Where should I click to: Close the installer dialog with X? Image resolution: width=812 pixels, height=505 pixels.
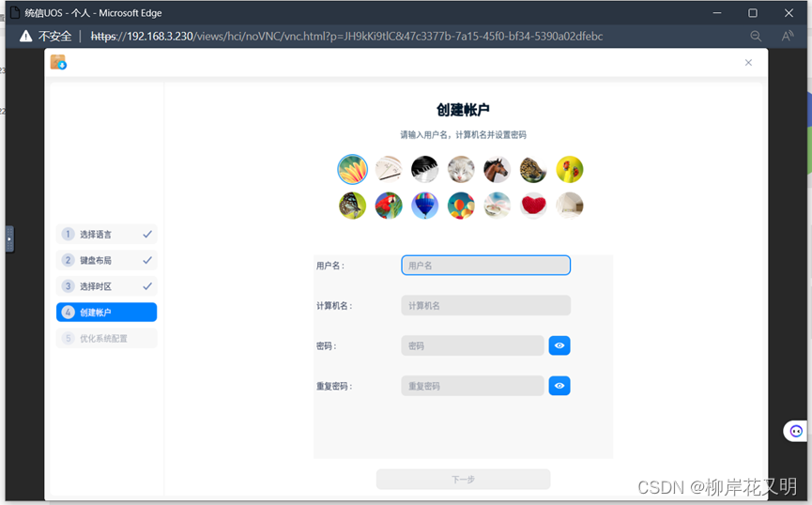click(x=748, y=63)
